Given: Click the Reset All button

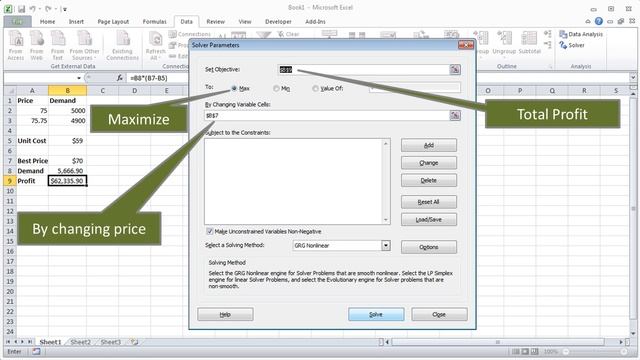Looking at the screenshot, I should (x=429, y=202).
